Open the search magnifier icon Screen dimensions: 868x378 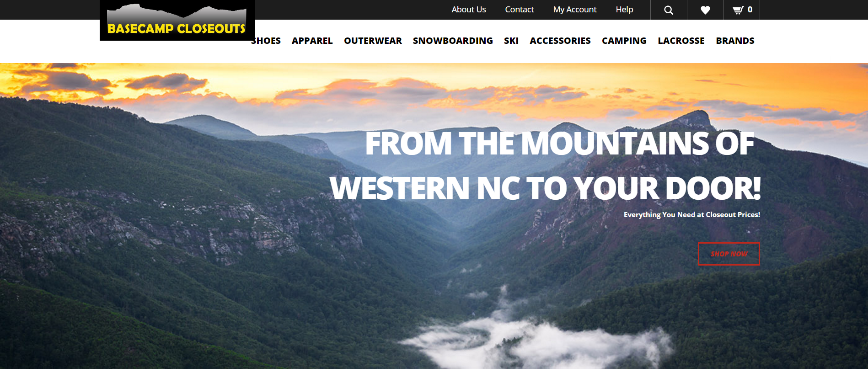pyautogui.click(x=669, y=10)
